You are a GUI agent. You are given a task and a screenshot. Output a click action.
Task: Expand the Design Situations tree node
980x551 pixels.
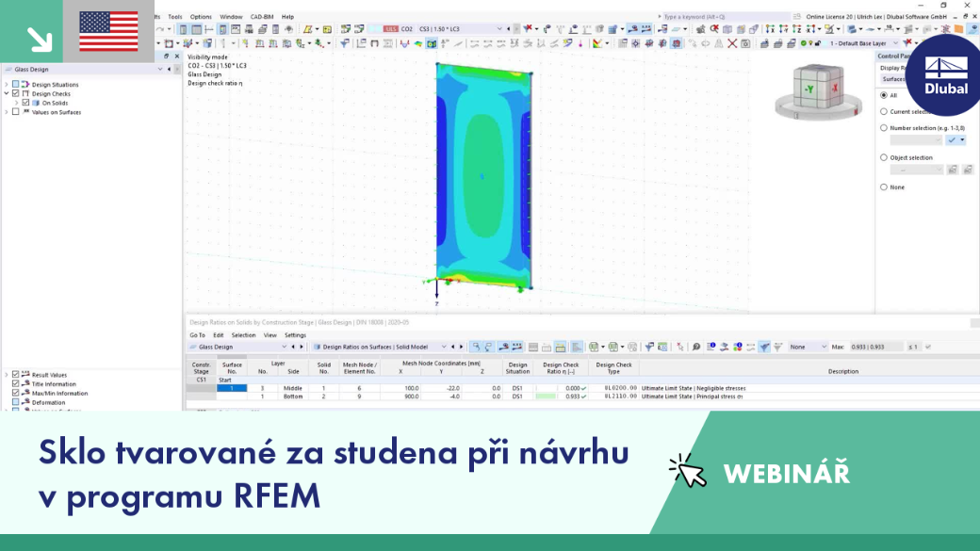[x=7, y=84]
